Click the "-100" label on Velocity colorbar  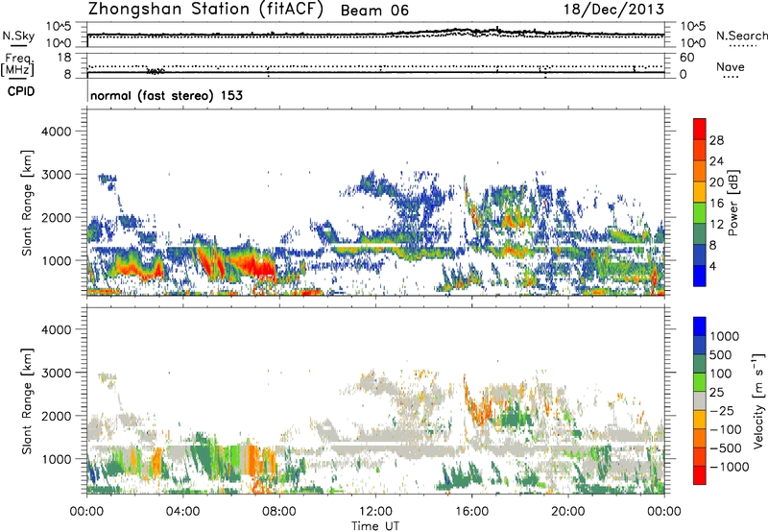click(726, 429)
